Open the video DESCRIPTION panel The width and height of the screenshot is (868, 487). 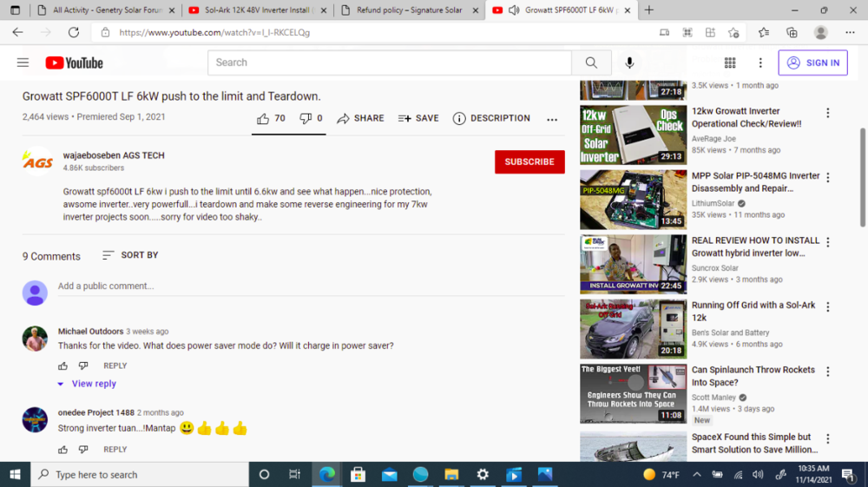tap(491, 118)
